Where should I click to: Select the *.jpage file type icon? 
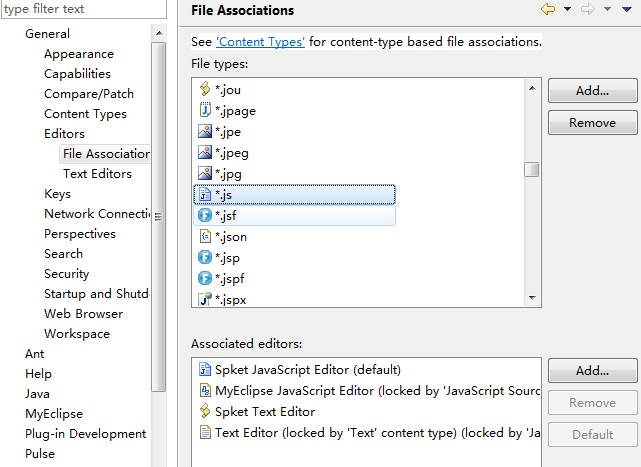pos(205,111)
